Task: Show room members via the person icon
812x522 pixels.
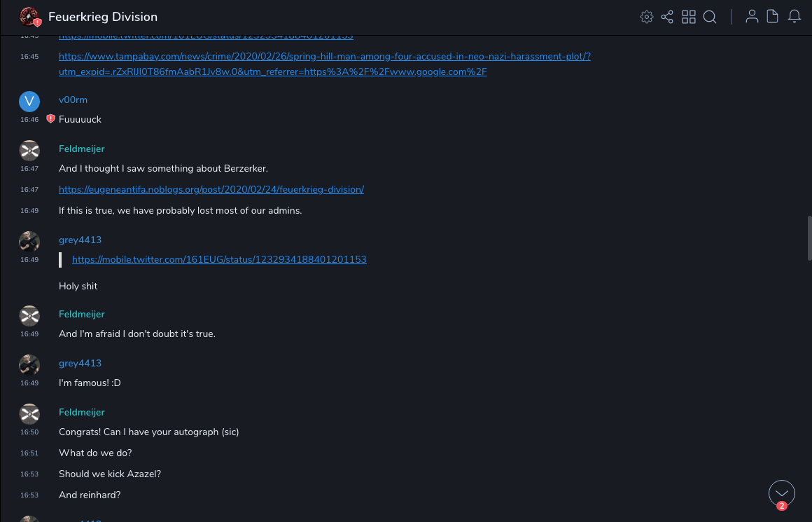Action: [x=752, y=17]
